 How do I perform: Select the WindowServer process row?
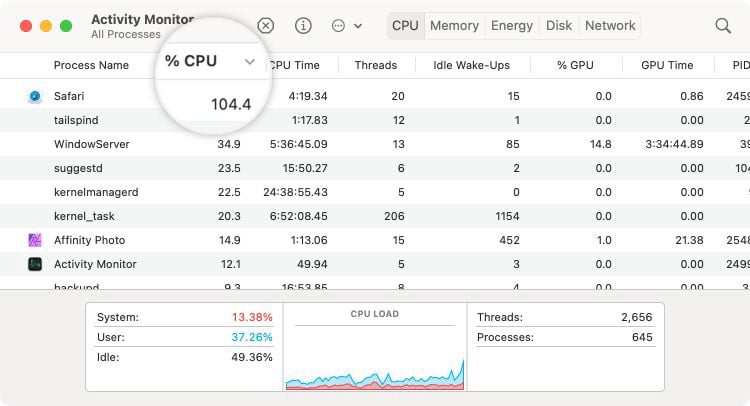coord(92,144)
